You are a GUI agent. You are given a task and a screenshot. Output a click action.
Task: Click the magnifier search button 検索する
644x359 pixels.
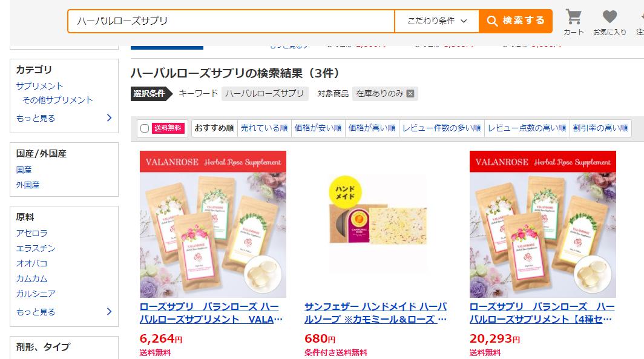pyautogui.click(x=516, y=21)
